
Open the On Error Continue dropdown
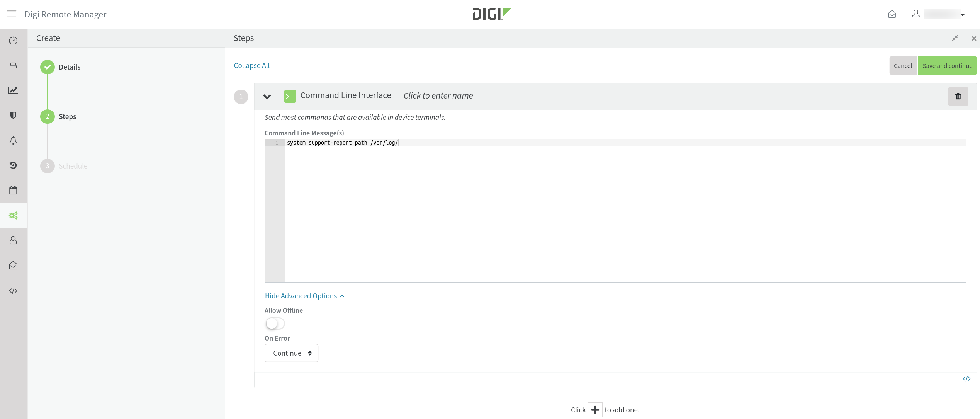(291, 353)
